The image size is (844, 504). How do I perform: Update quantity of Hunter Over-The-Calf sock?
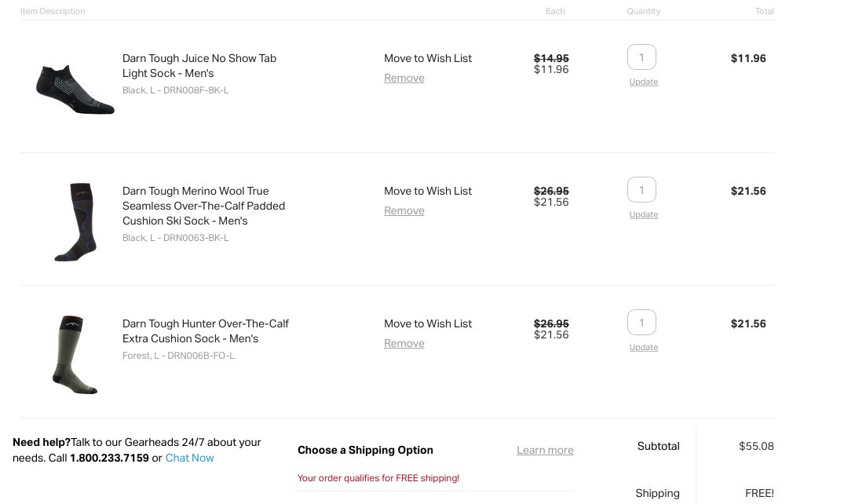pyautogui.click(x=644, y=347)
